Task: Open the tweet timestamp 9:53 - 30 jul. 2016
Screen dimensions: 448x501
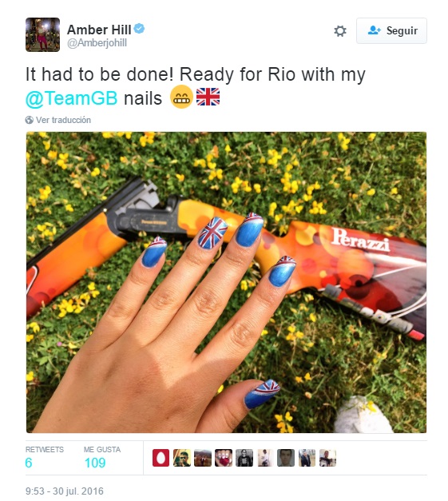Action: [x=65, y=491]
